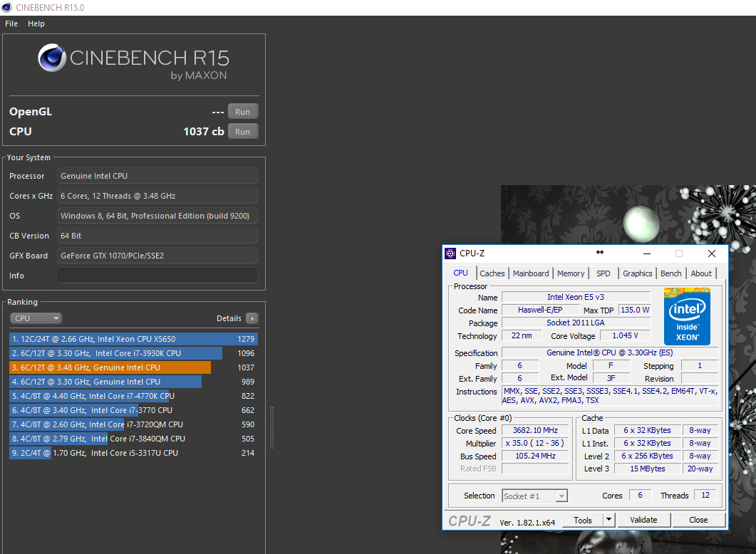Click the Close button in CPU-Z
Screen dimensions: 756x554
(698, 520)
